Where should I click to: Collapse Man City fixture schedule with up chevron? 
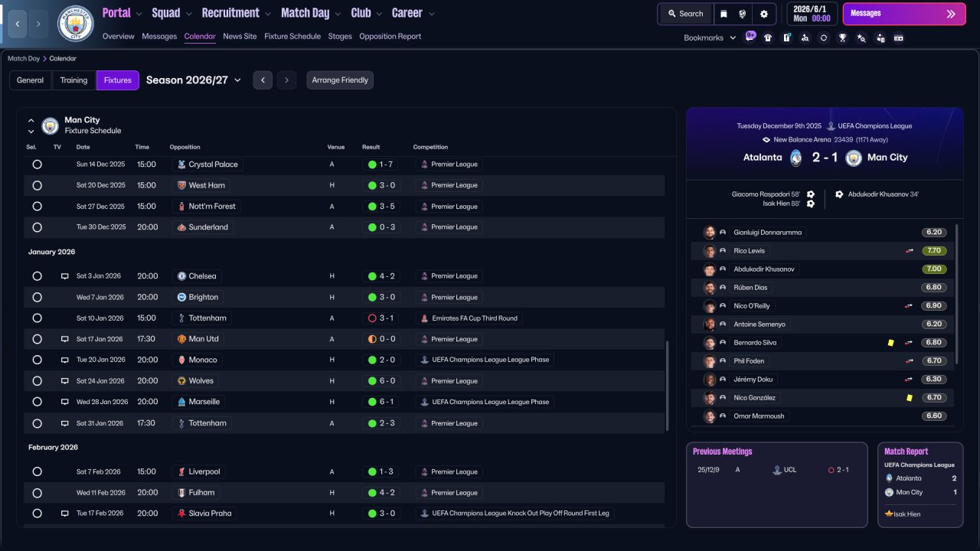(x=31, y=120)
